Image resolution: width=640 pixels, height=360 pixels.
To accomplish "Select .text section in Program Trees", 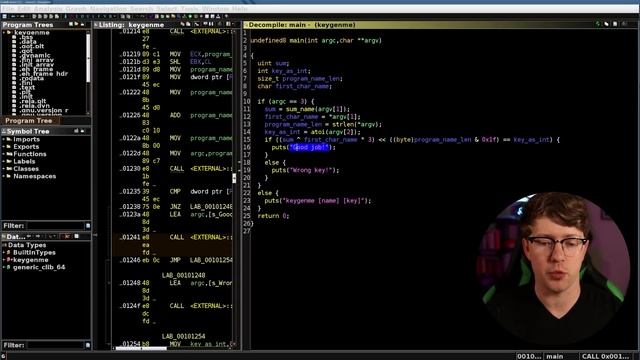I will (x=27, y=87).
